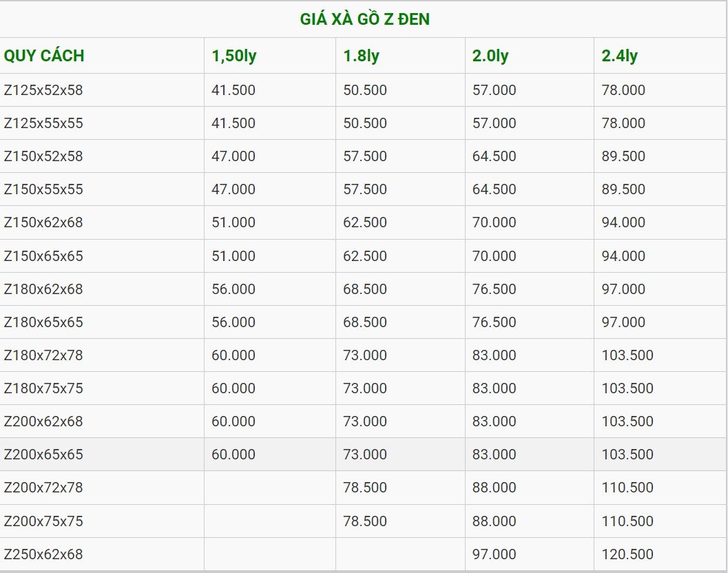Click the QUY CÁCH column header
Image resolution: width=728 pixels, height=573 pixels.
44,56
